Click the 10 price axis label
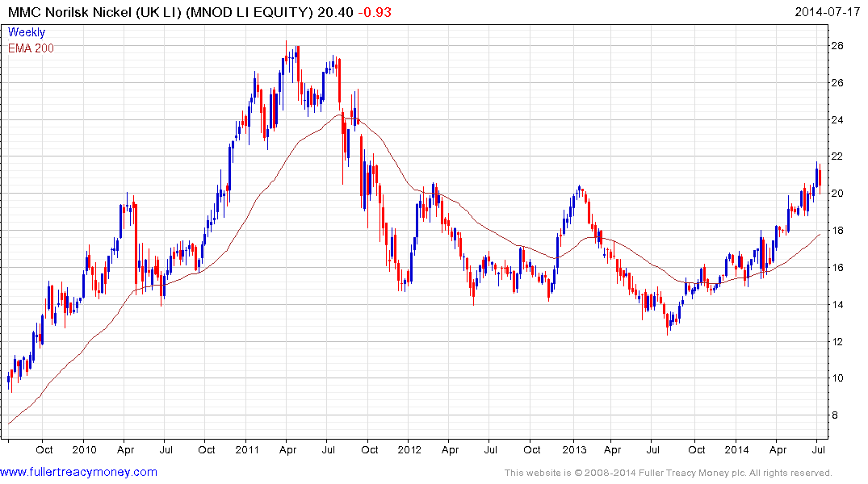This screenshot has height=484, width=868. pyautogui.click(x=837, y=378)
